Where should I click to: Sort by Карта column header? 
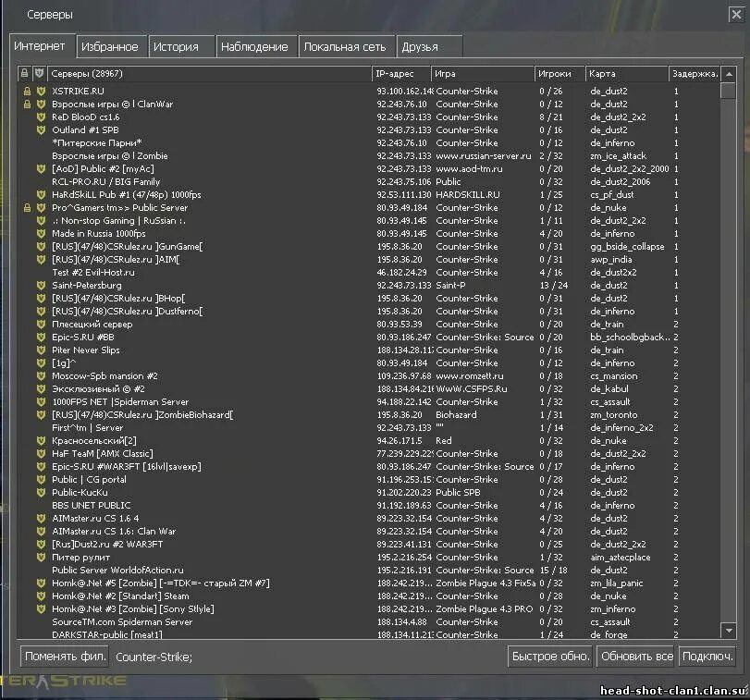627,74
